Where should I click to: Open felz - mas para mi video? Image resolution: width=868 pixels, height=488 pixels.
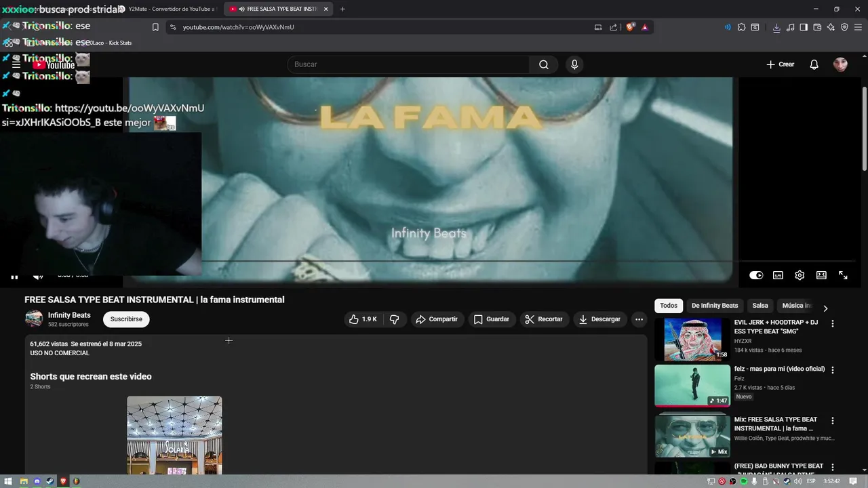(692, 386)
